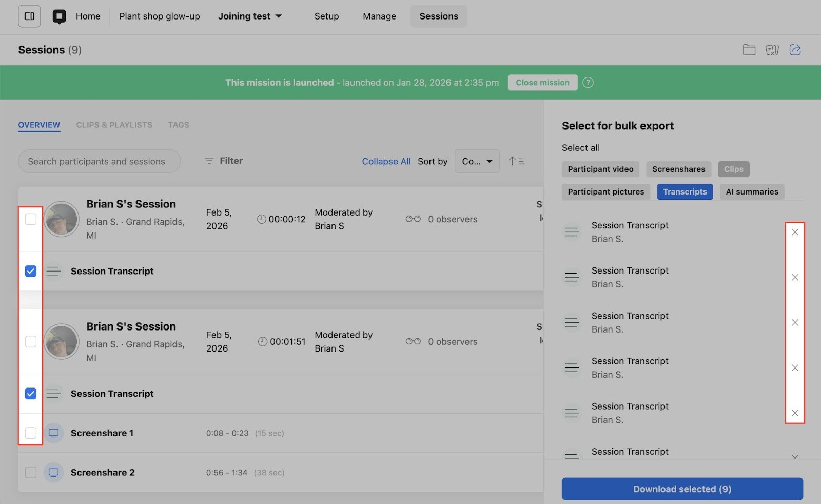
Task: Expand the Sort by dropdown
Action: pyautogui.click(x=477, y=161)
